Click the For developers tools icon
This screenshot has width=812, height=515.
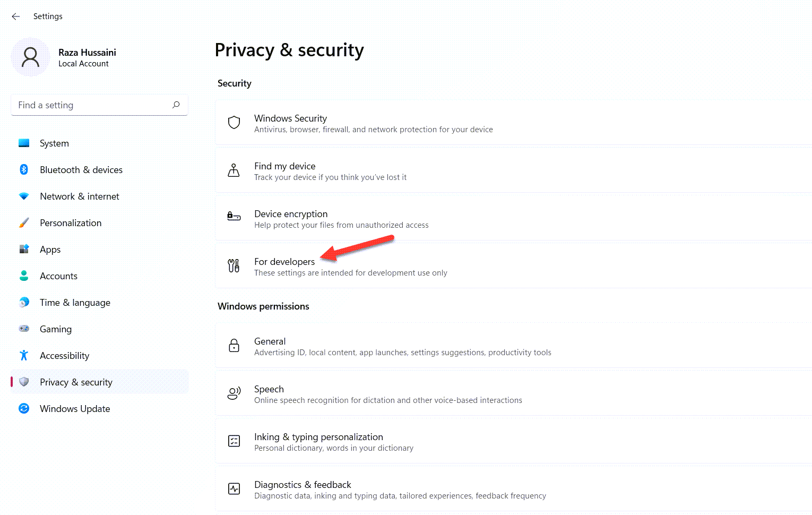coord(234,265)
